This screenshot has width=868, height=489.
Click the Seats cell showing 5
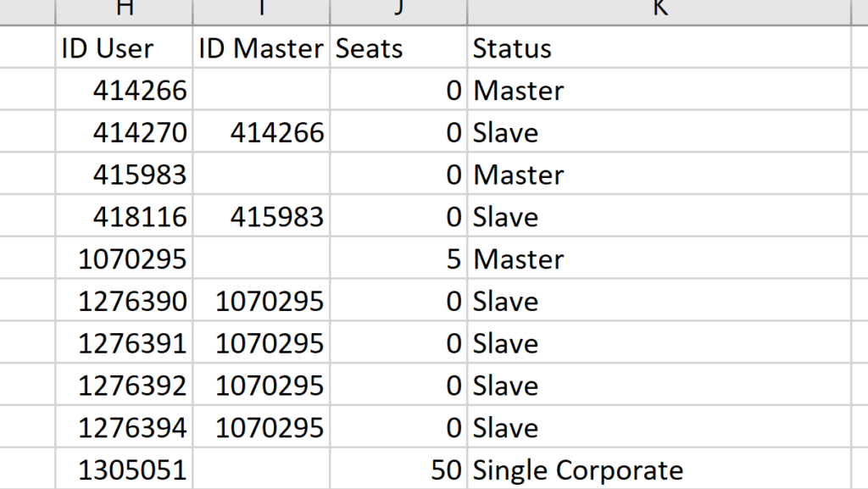point(398,258)
